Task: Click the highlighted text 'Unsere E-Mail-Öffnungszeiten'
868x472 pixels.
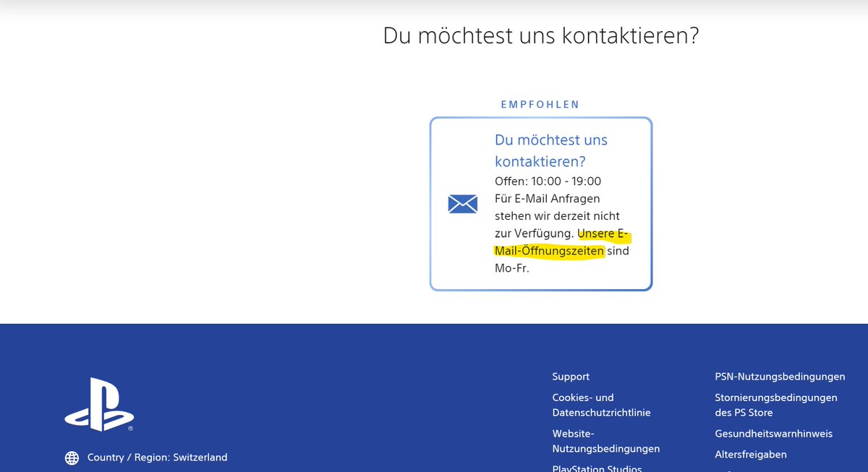Action: coord(563,242)
